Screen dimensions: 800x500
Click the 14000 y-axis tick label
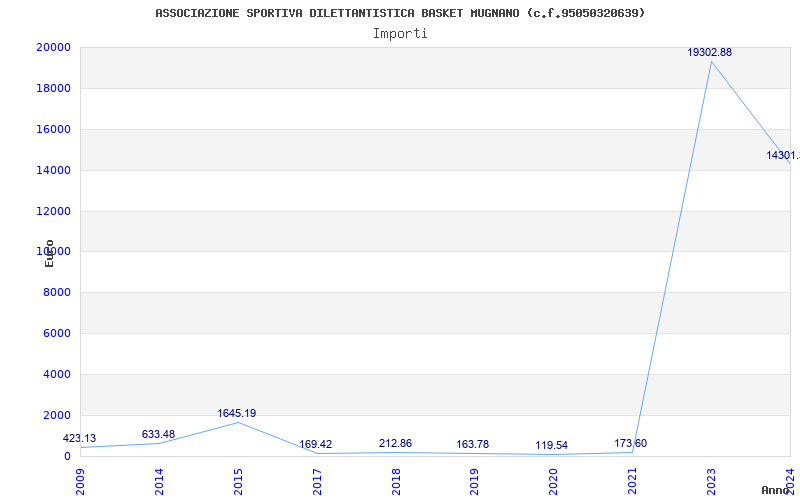[x=53, y=170]
